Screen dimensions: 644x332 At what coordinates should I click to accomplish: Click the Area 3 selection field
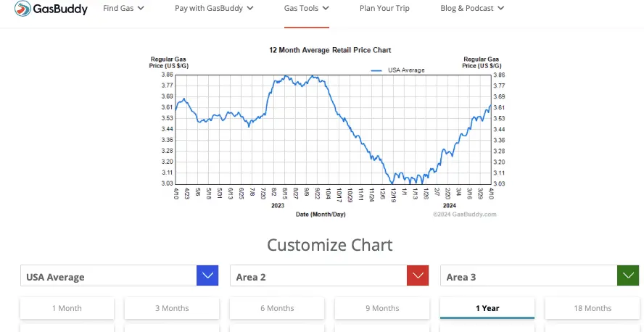click(x=529, y=276)
